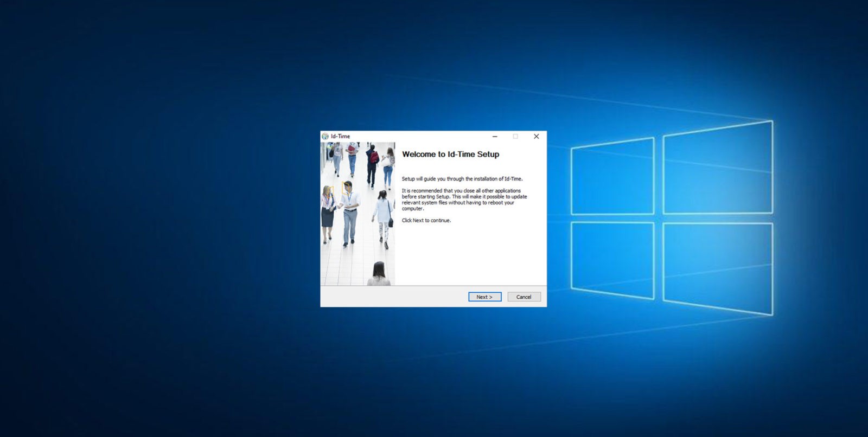
Task: Click the "Id-Time" title bar text
Action: click(x=340, y=136)
